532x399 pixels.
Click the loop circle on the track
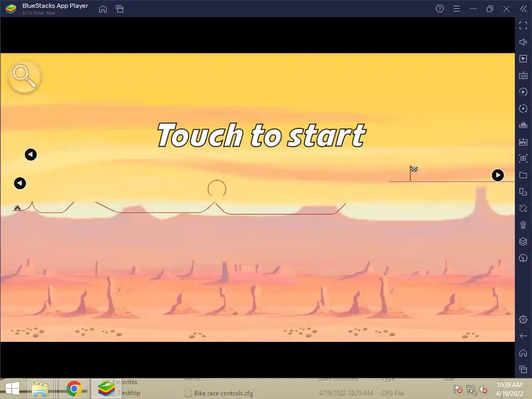tap(217, 189)
